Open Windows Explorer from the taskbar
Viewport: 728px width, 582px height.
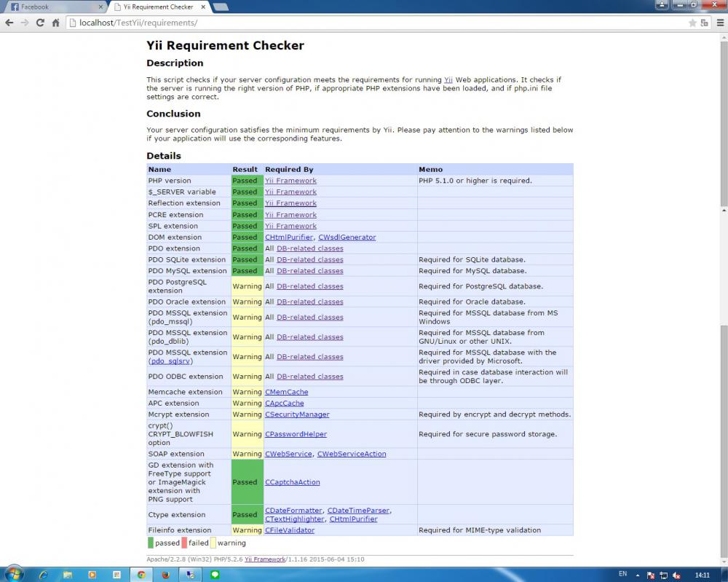click(x=68, y=575)
